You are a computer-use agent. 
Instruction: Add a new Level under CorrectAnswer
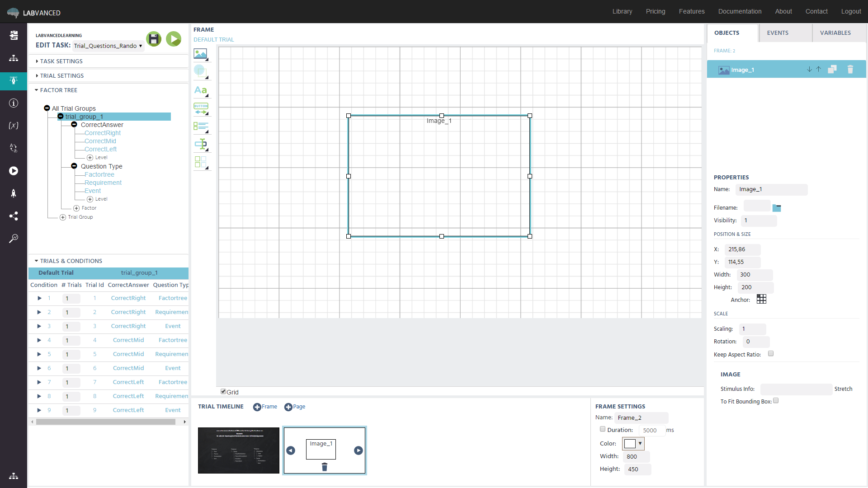tap(97, 158)
